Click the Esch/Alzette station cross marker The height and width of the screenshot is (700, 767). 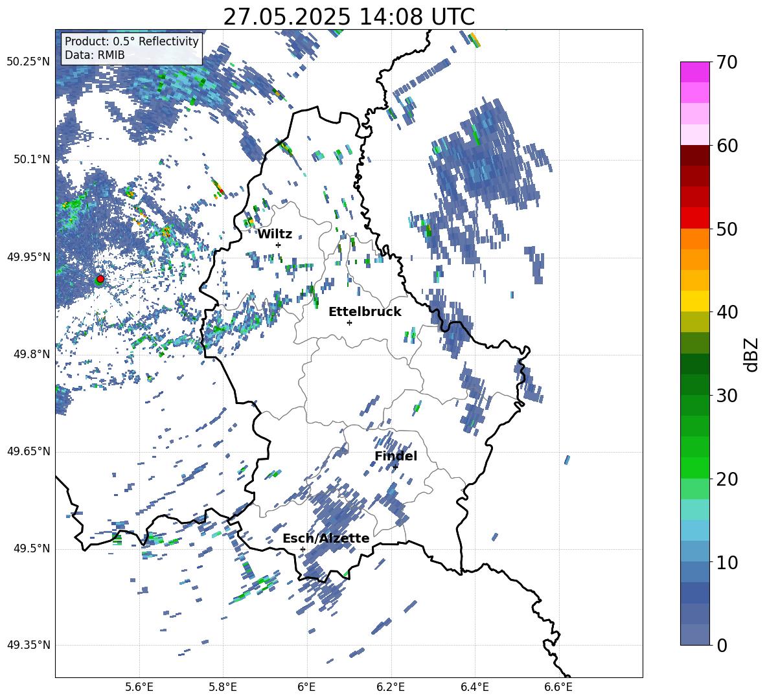303,549
